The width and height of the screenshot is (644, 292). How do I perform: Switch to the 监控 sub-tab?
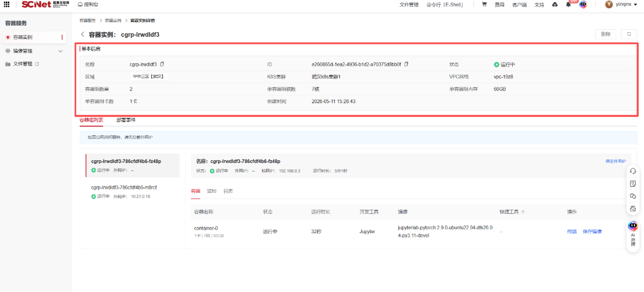(212, 191)
